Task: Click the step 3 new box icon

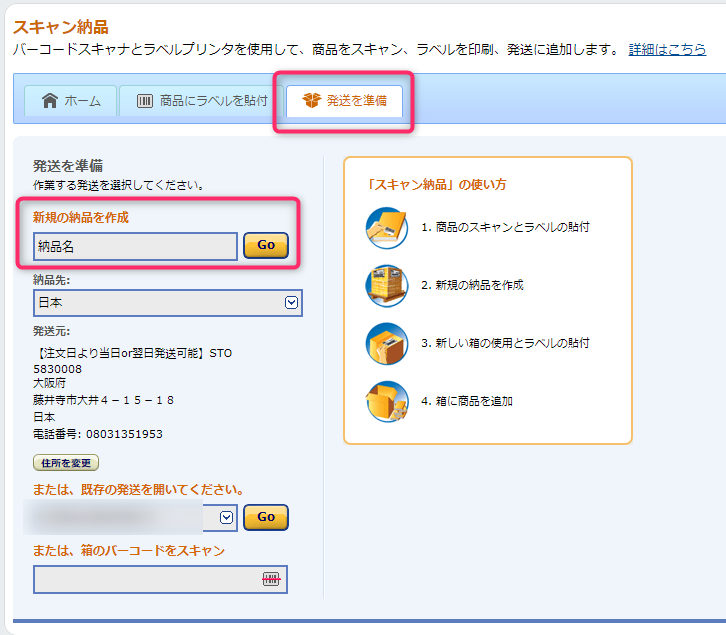Action: 386,344
